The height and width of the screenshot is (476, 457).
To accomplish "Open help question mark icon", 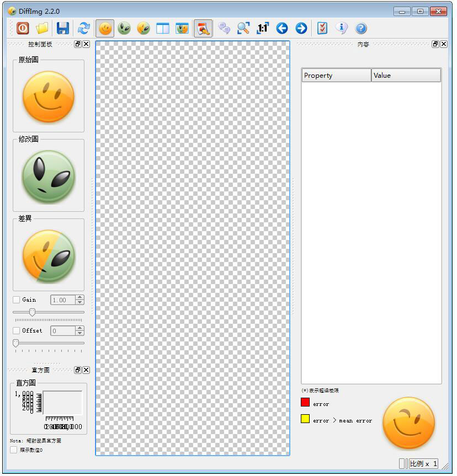I will [x=361, y=29].
